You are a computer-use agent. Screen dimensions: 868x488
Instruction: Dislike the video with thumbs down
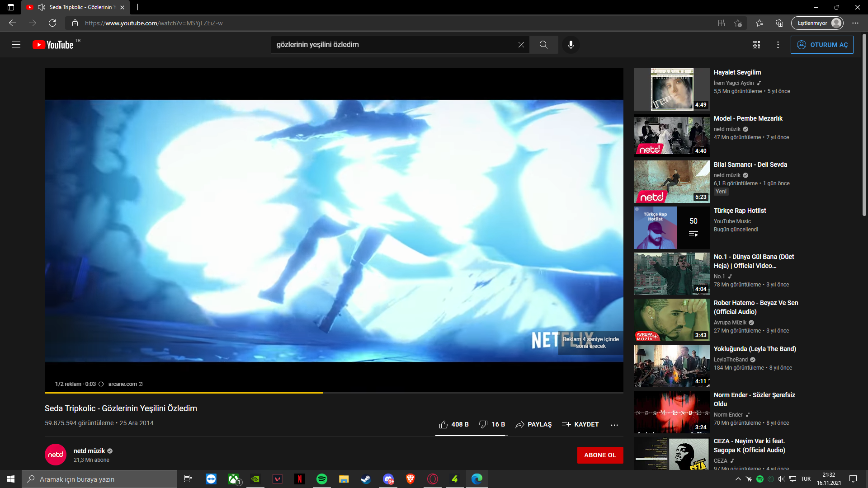tap(483, 424)
